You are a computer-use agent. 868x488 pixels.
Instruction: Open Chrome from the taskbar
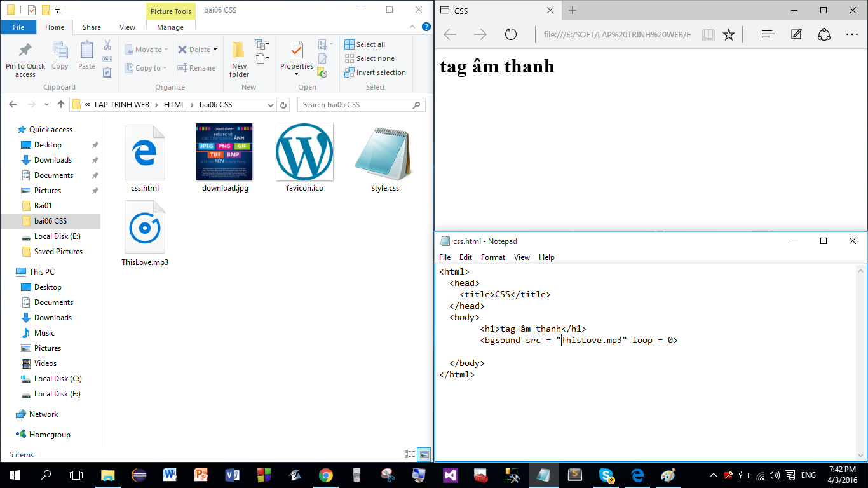(325, 475)
